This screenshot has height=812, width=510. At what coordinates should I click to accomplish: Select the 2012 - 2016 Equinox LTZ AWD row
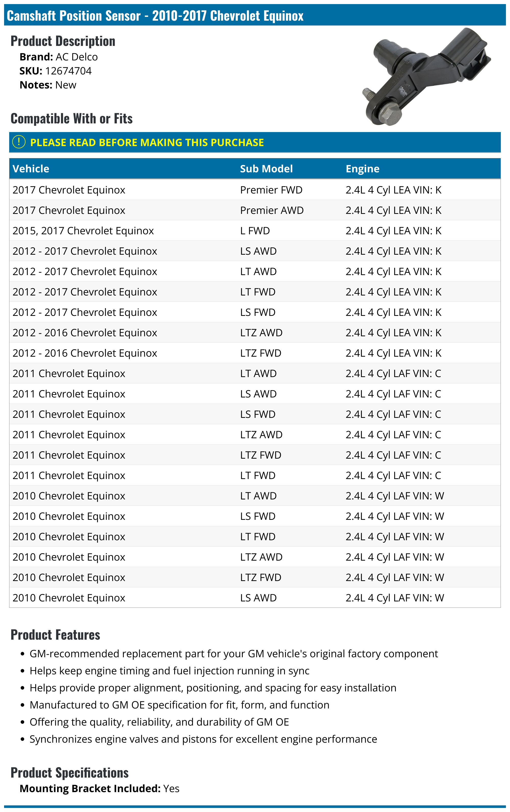click(255, 333)
